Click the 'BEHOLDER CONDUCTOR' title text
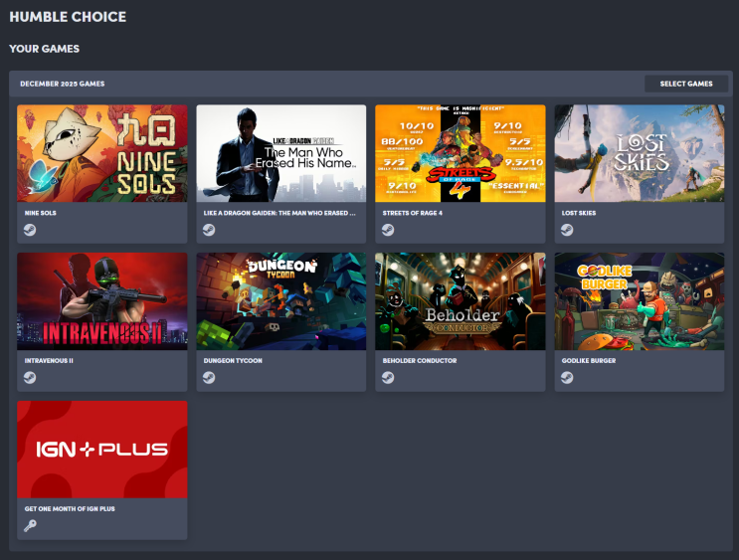The height and width of the screenshot is (560, 739). (420, 361)
